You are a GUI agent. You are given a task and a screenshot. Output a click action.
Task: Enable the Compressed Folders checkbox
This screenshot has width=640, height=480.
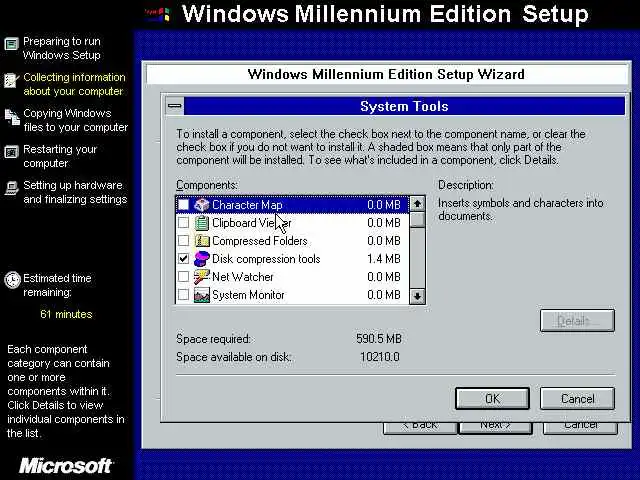tap(183, 240)
